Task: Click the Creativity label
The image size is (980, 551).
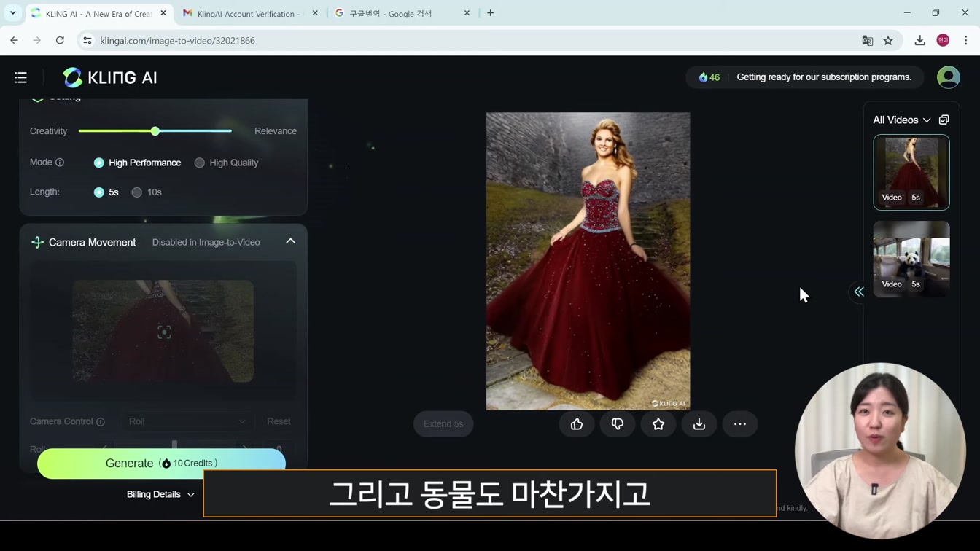Action: (48, 131)
